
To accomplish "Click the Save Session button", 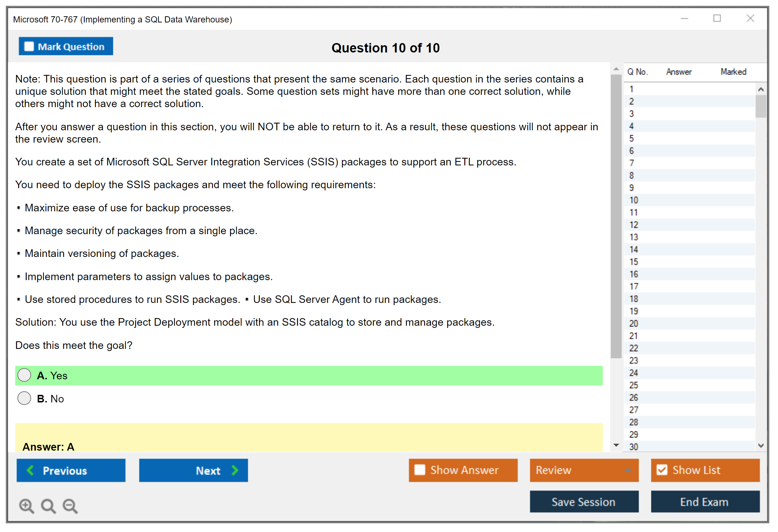I will pyautogui.click(x=584, y=502).
